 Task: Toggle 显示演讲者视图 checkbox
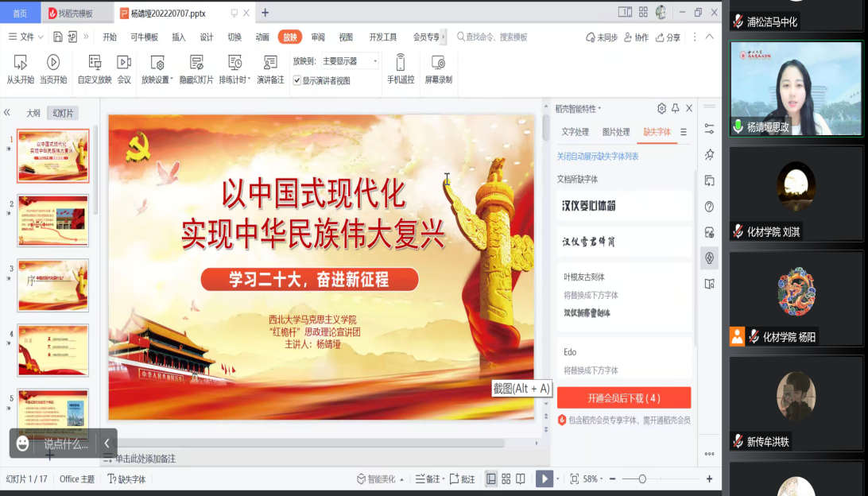click(x=297, y=80)
